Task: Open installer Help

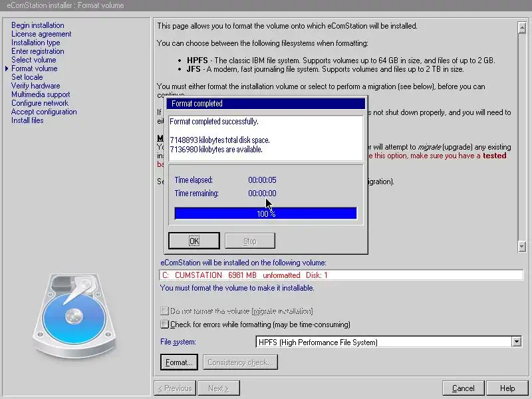Action: (507, 388)
